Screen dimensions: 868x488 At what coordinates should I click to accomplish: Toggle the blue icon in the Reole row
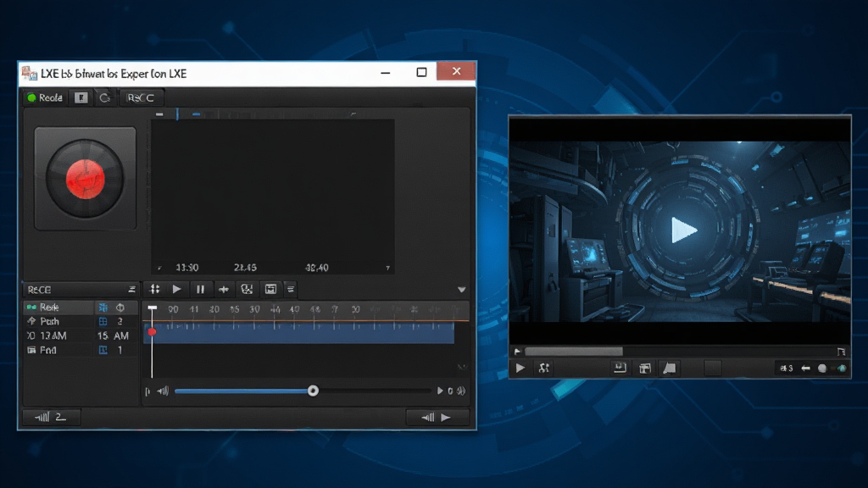coord(103,307)
